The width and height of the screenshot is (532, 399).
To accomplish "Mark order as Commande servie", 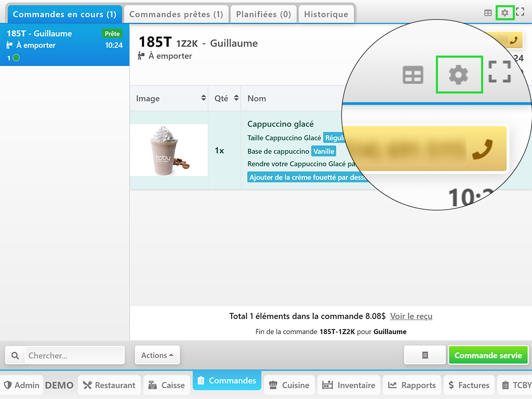I will coord(488,355).
